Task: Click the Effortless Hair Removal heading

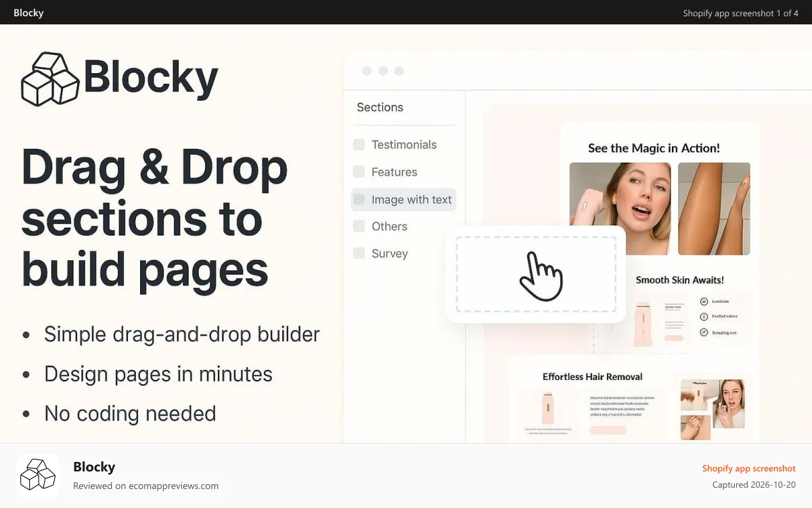Action: tap(593, 377)
